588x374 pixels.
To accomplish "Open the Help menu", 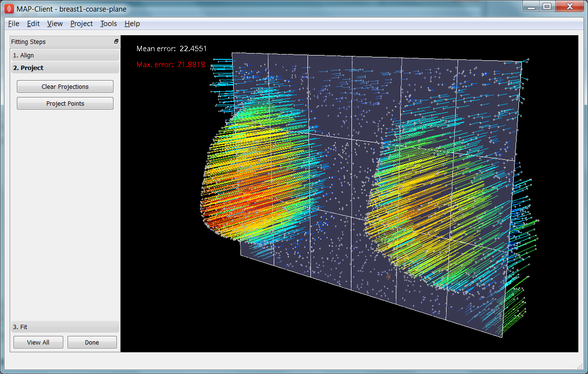I will tap(132, 24).
